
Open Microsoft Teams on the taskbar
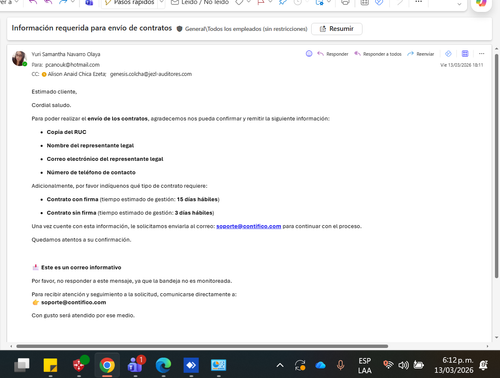(135, 365)
